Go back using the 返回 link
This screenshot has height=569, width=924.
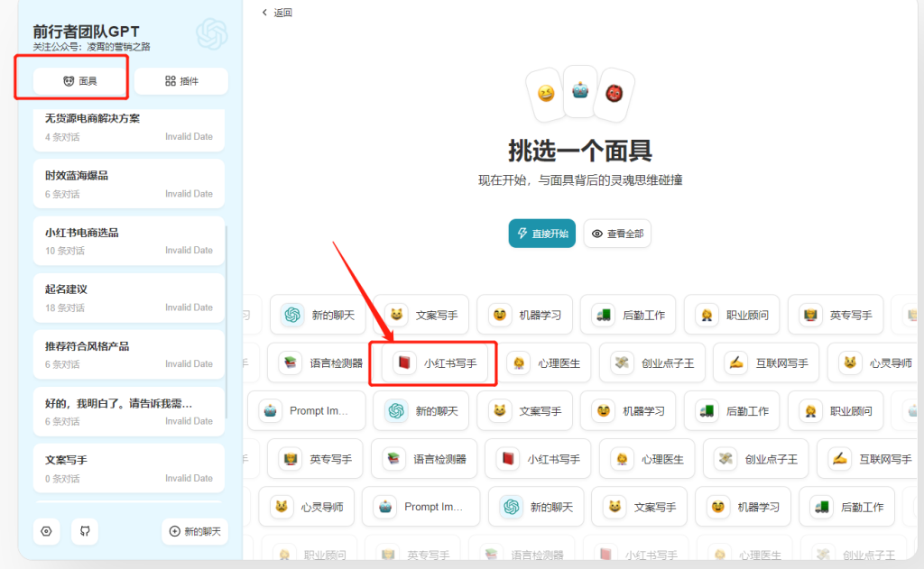277,13
